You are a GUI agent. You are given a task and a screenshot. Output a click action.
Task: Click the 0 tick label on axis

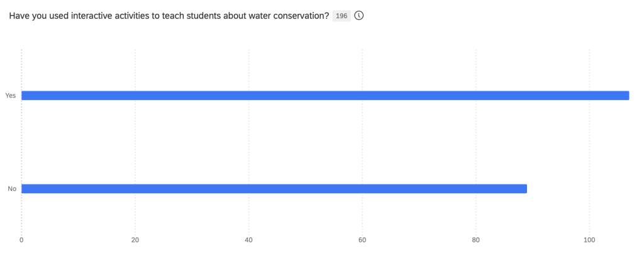click(21, 240)
